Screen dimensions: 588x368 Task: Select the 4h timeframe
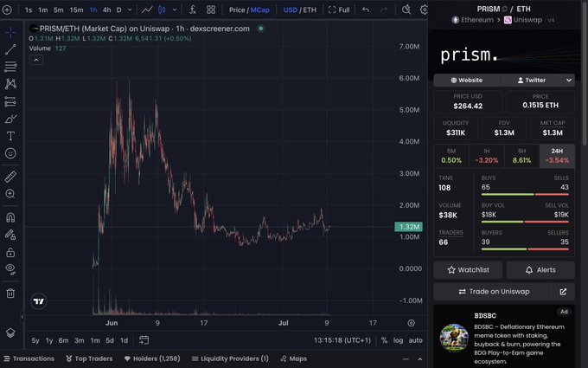107,10
